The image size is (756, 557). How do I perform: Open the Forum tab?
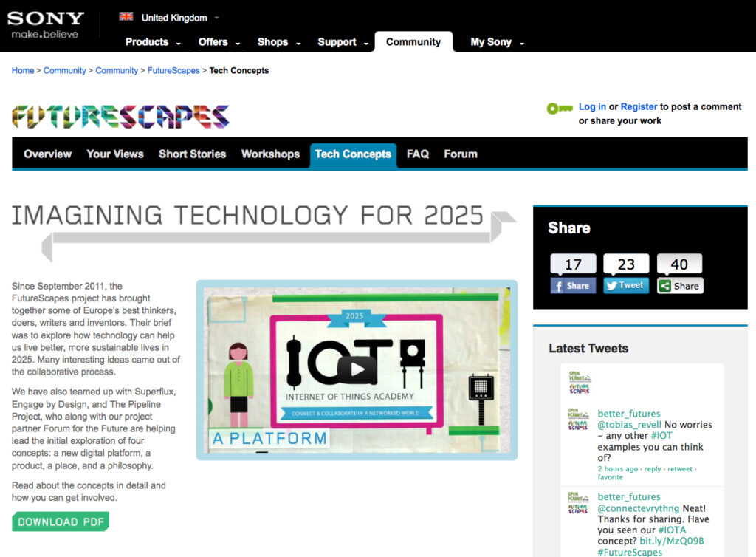tap(461, 154)
